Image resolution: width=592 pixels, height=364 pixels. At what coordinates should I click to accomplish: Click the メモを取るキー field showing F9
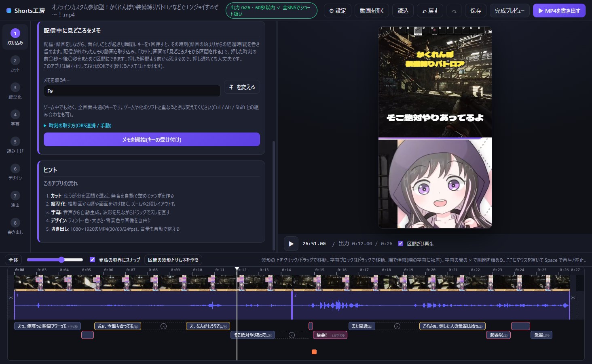click(132, 91)
